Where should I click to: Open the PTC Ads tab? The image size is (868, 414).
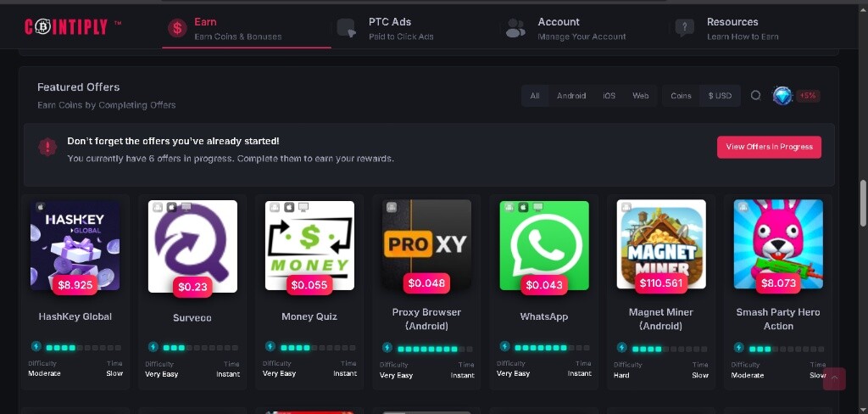(415, 28)
